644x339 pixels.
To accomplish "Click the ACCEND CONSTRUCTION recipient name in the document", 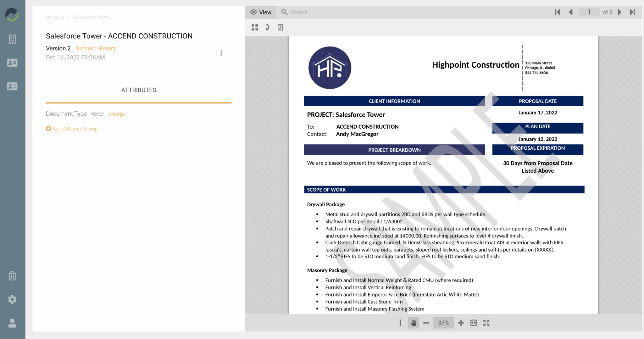I will click(367, 127).
